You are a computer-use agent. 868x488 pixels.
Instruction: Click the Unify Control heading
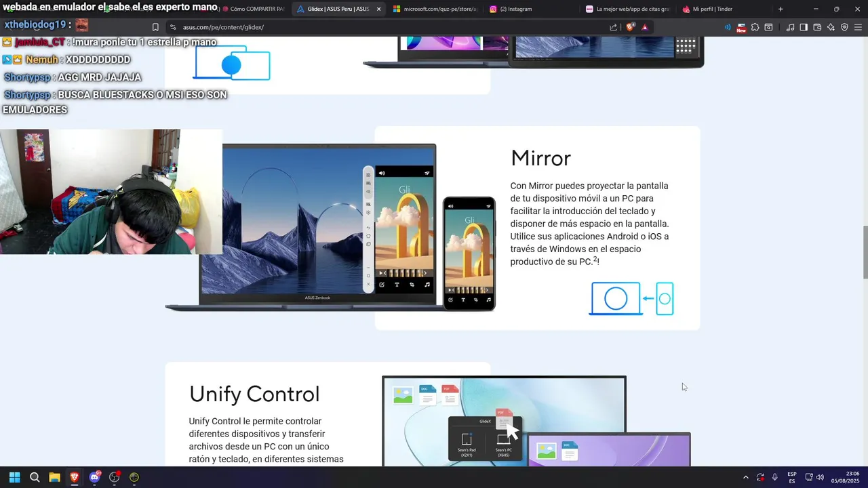(x=254, y=394)
